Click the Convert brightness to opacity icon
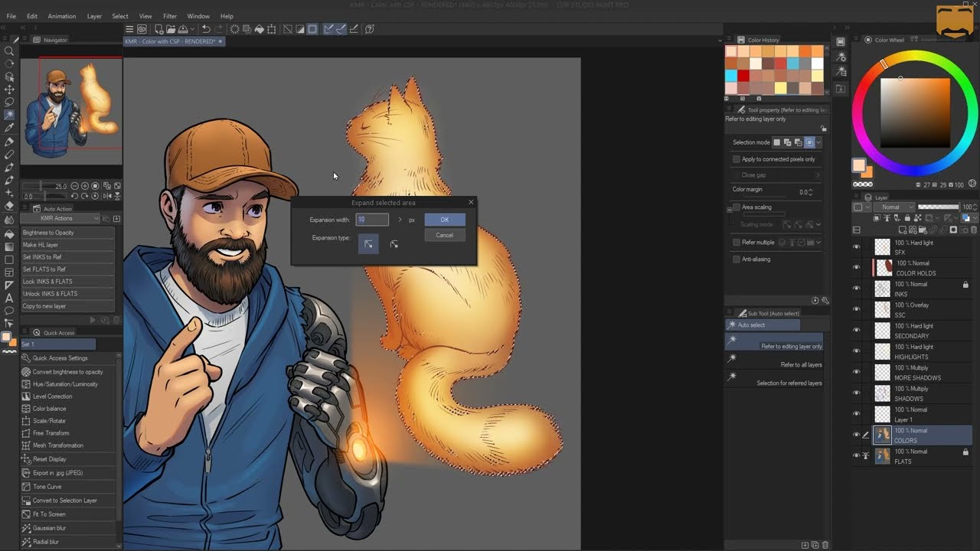The height and width of the screenshot is (551, 980). [x=26, y=372]
